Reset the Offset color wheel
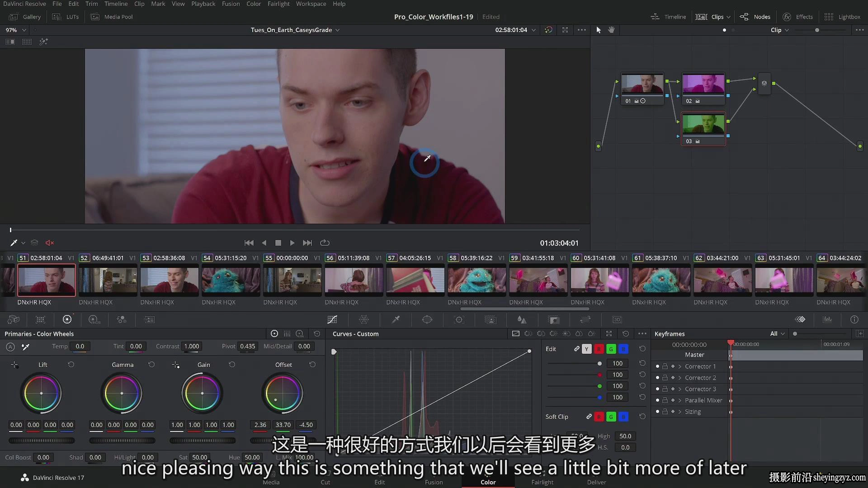 [312, 364]
